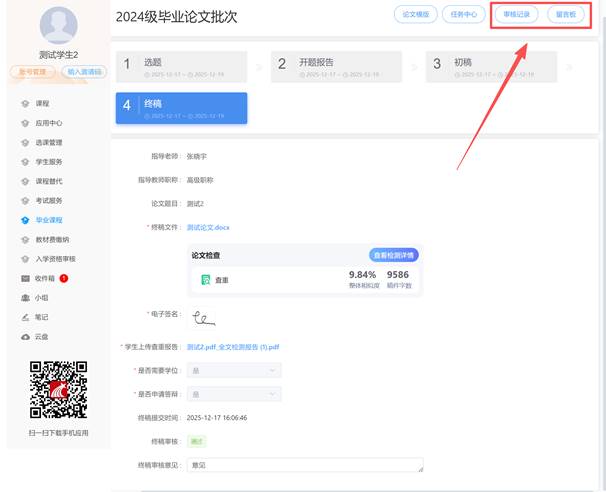Image resolution: width=606 pixels, height=492 pixels.
Task: Switch to step 1 选题 tab
Action: [181, 67]
